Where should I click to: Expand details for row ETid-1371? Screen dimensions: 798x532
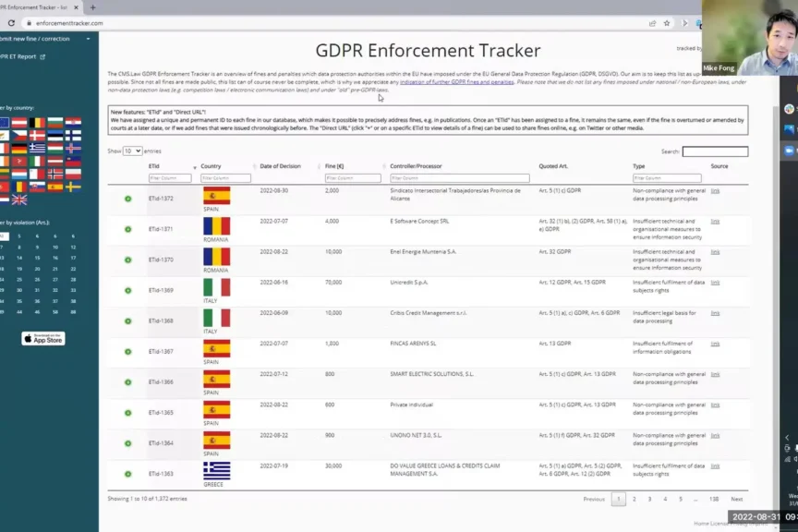(x=127, y=229)
